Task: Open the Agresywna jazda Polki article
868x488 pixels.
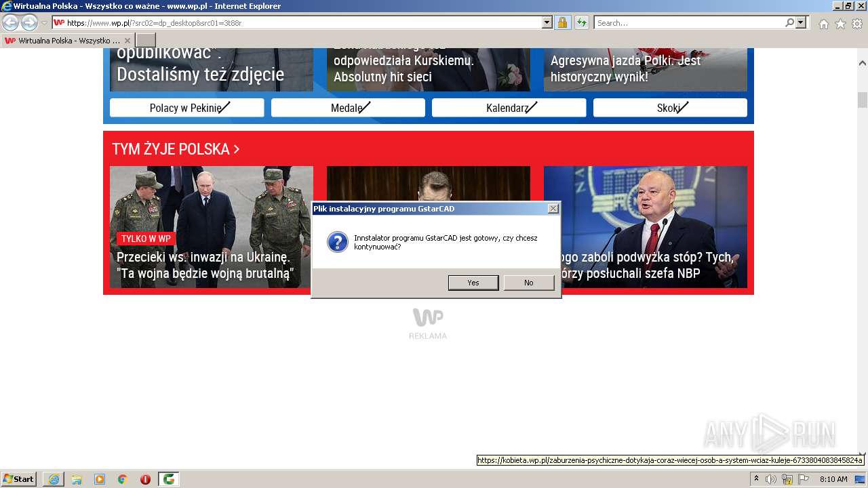Action: pos(646,68)
